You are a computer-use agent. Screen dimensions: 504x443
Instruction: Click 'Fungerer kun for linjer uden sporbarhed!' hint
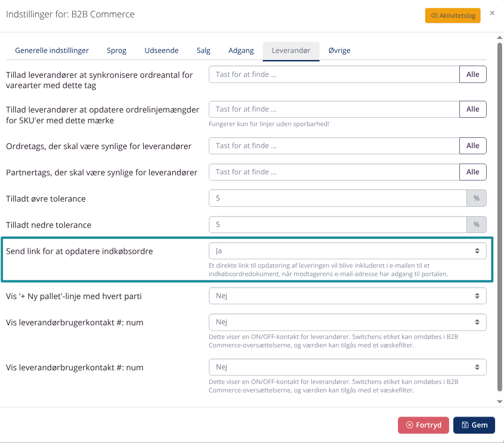[269, 124]
